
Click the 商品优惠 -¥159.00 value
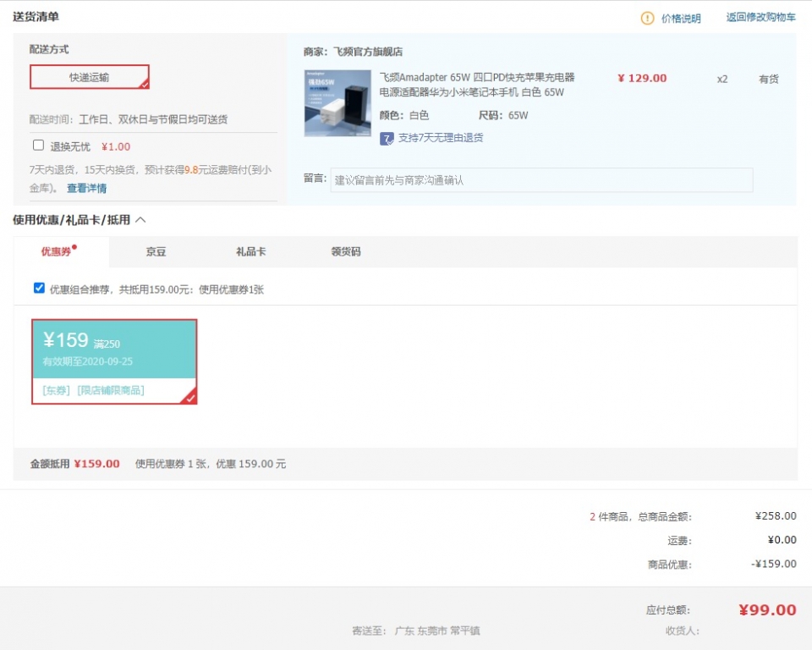point(774,564)
